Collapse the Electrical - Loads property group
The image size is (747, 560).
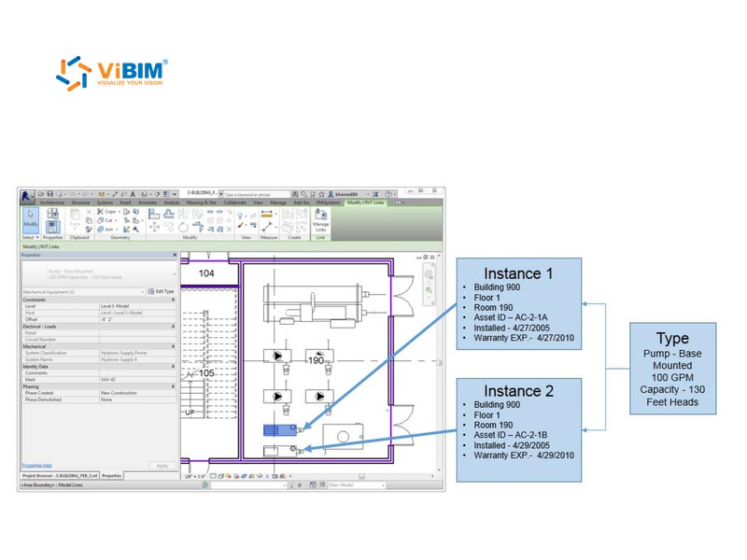(173, 326)
